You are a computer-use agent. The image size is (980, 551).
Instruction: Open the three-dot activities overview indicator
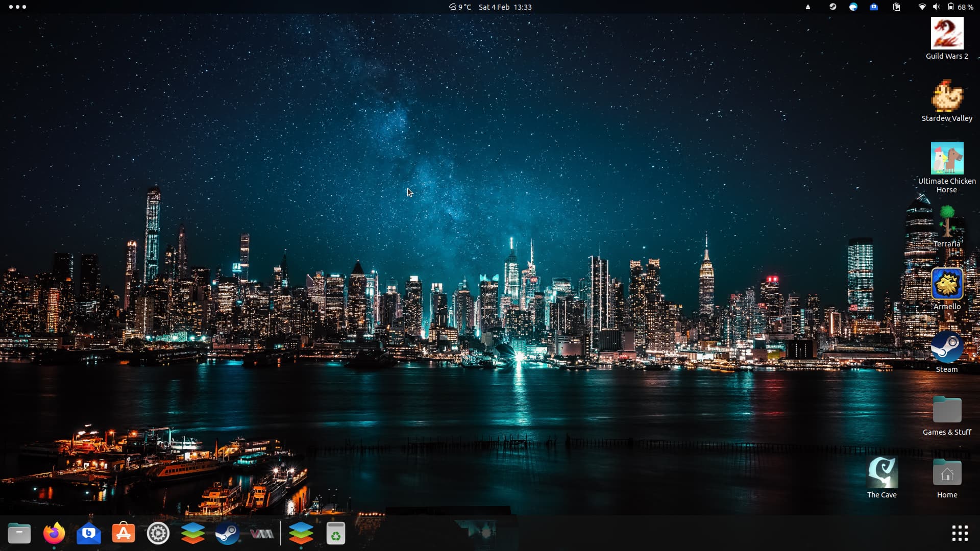pyautogui.click(x=17, y=7)
